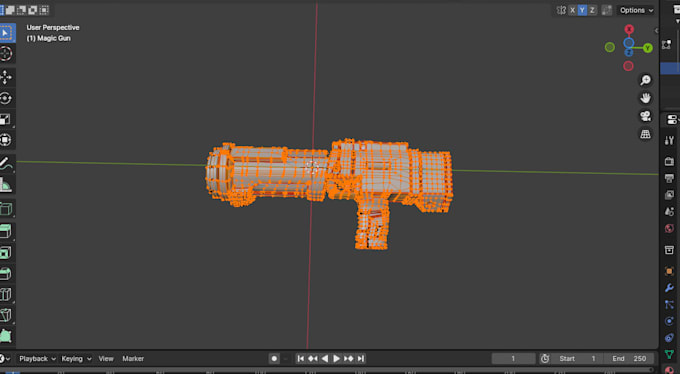
Task: Open the timeline Marker menu
Action: click(133, 358)
